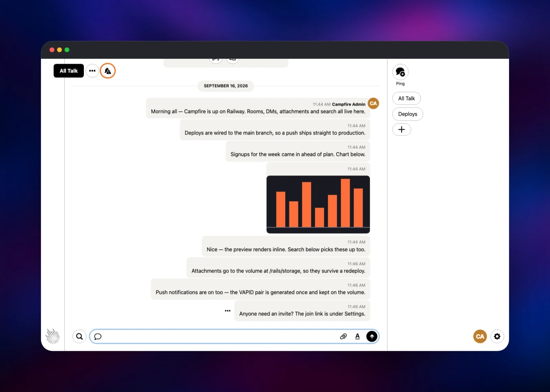Open options dots beside the invite message

pos(228,311)
